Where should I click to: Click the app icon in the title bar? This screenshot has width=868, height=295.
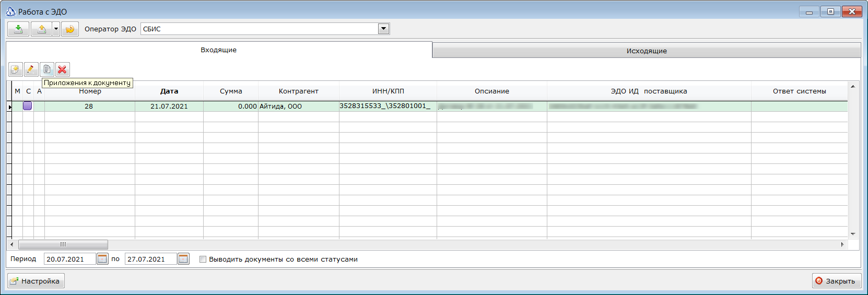(11, 11)
